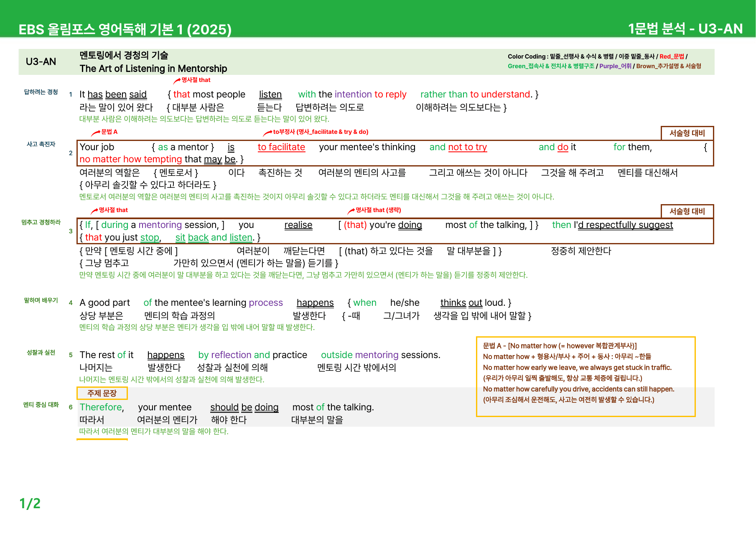Click 'then I'd respectfully suggest' phrase
The width and height of the screenshot is (756, 535).
coord(612,225)
